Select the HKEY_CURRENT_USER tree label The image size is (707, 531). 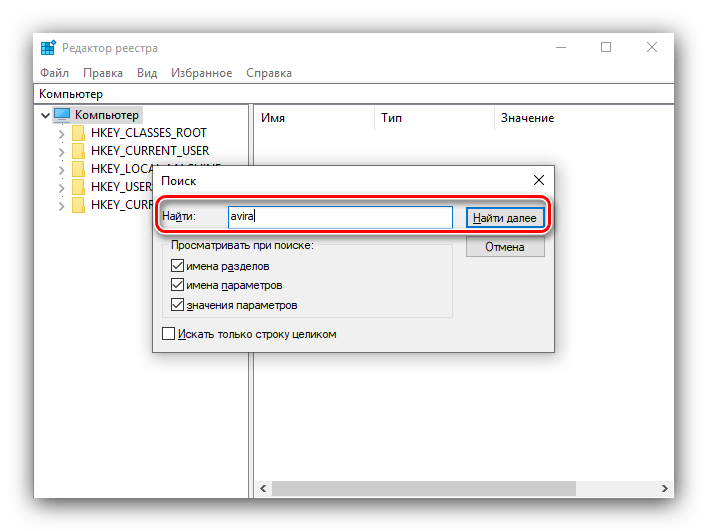coord(150,151)
